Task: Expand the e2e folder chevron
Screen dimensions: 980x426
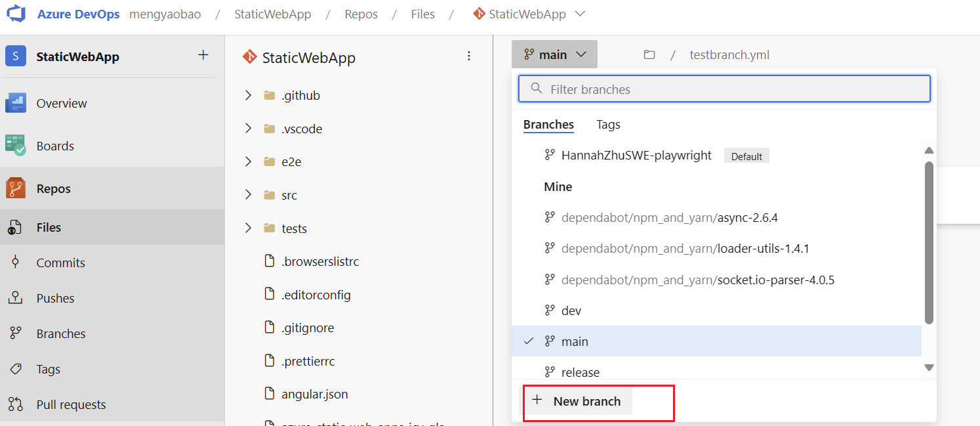Action: [x=248, y=161]
